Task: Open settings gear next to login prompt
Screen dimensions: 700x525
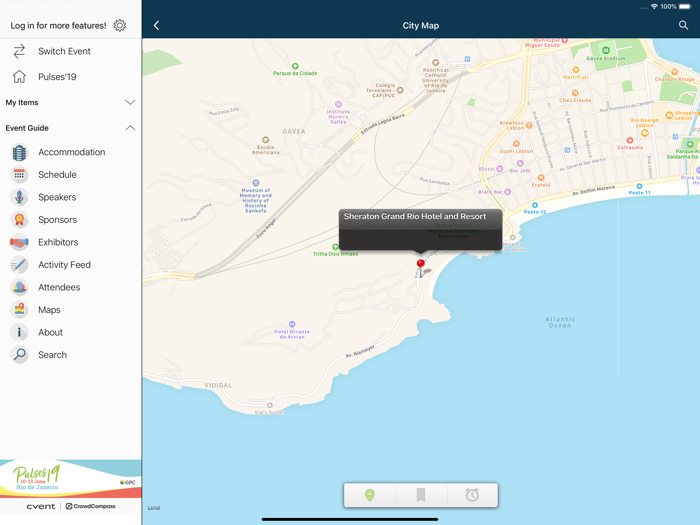Action: [x=120, y=26]
